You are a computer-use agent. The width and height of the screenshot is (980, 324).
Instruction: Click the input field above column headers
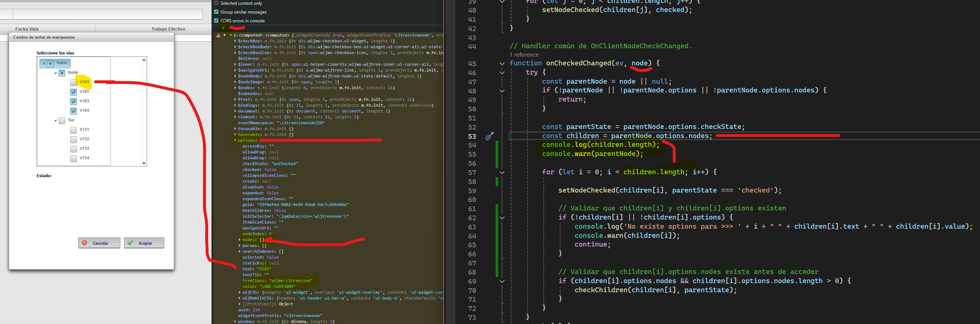108,14
